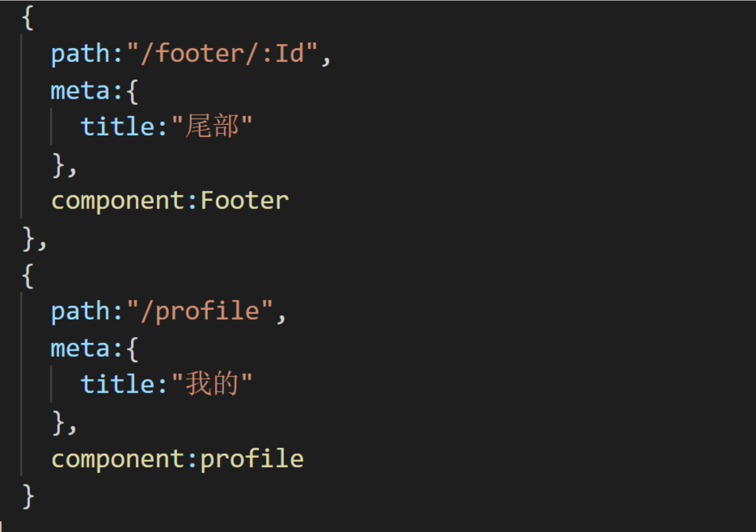This screenshot has height=532, width=756.
Task: Click the meta key in the footer route
Action: [x=80, y=91]
